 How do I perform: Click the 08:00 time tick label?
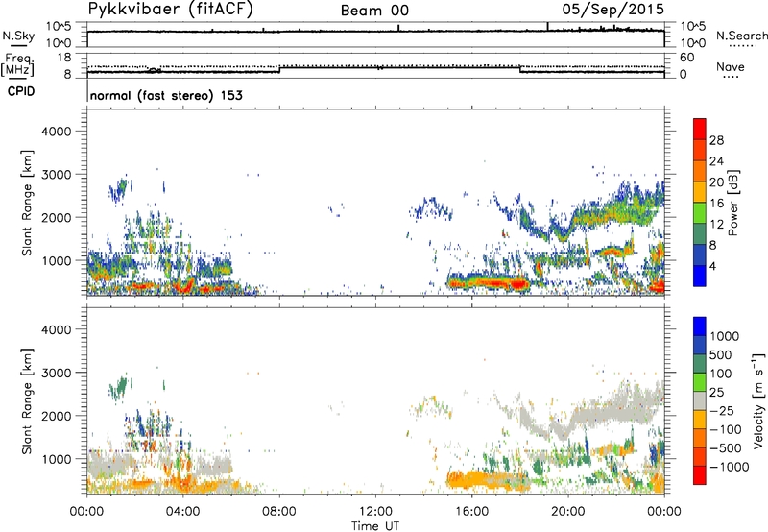click(x=279, y=512)
